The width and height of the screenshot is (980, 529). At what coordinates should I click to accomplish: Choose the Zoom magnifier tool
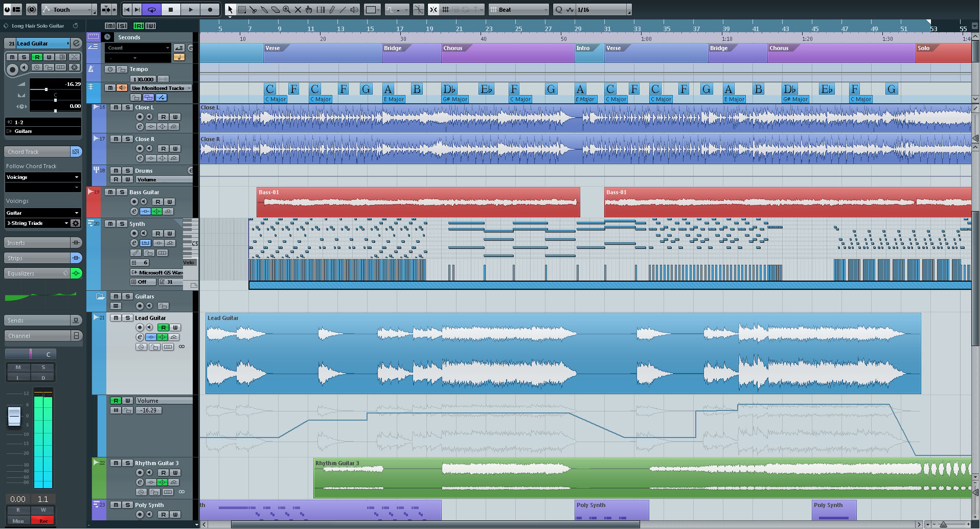(x=287, y=10)
